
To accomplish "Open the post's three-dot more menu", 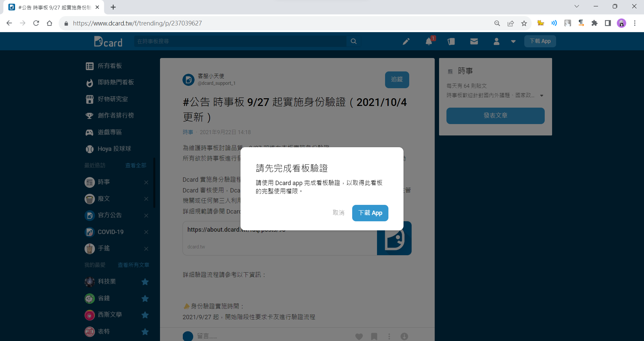I will [x=389, y=336].
